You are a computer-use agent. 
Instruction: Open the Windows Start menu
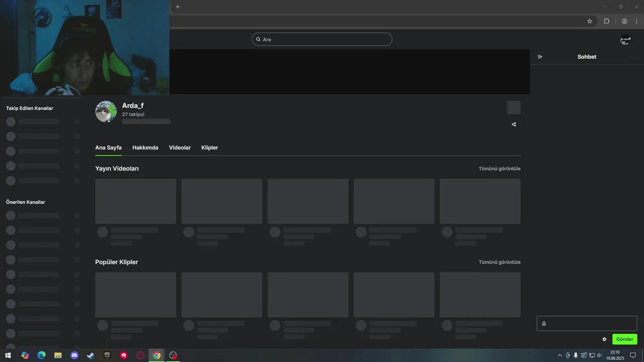pyautogui.click(x=8, y=355)
